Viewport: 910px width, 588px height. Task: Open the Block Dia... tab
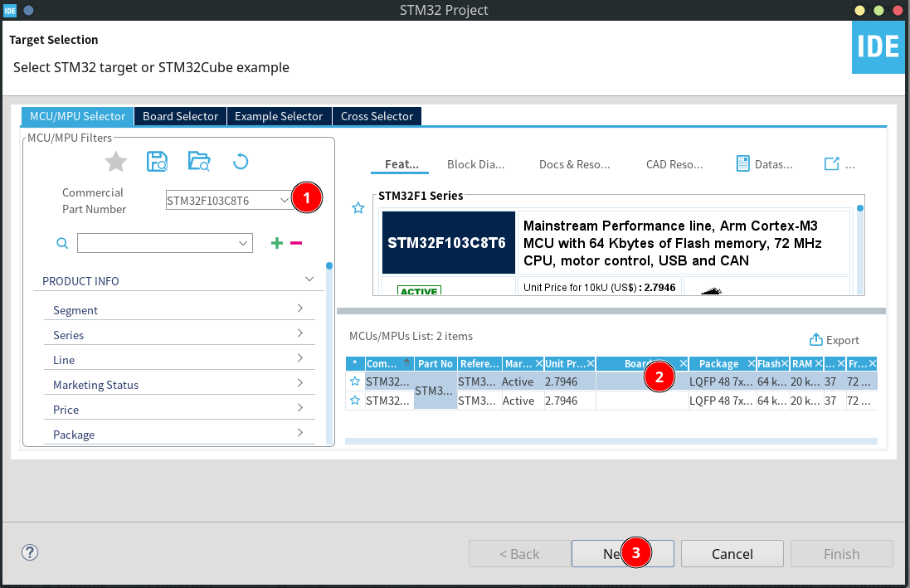click(476, 164)
